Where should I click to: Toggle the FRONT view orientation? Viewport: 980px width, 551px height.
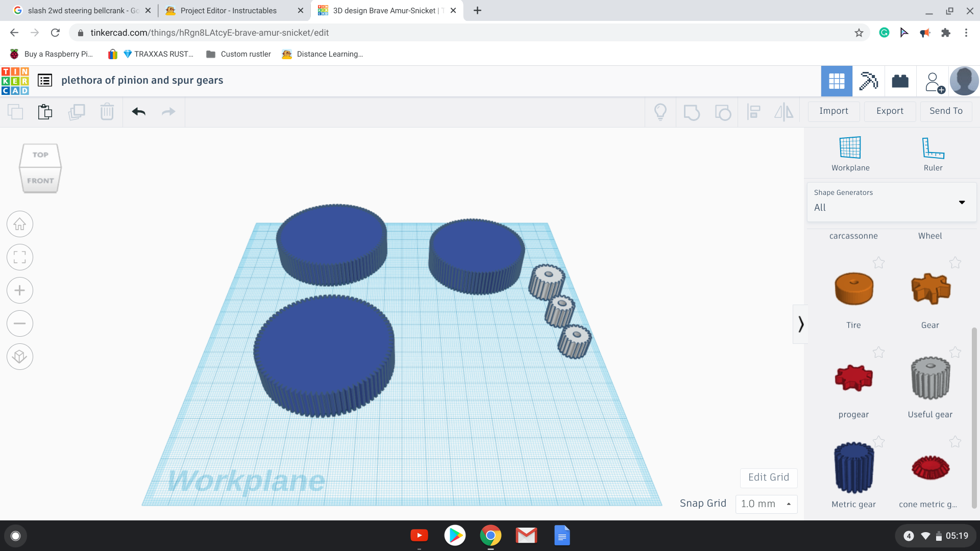39,180
